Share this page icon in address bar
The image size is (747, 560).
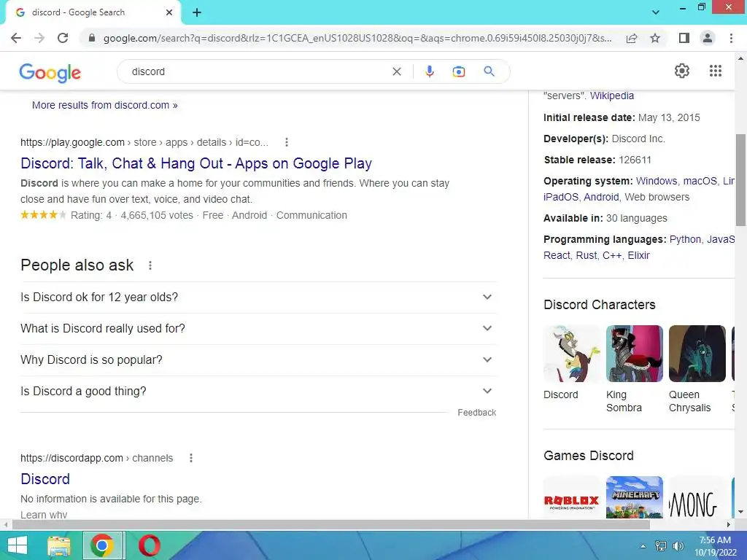(632, 38)
